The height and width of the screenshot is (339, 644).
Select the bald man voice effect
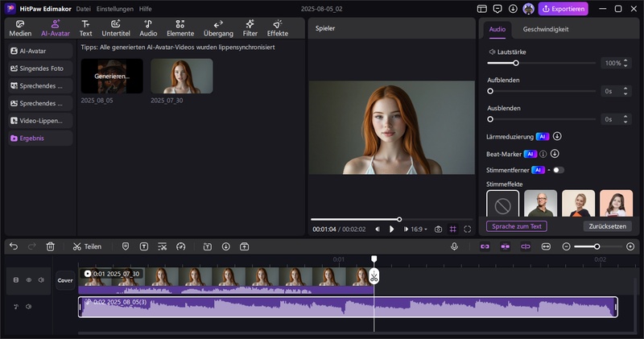(540, 204)
